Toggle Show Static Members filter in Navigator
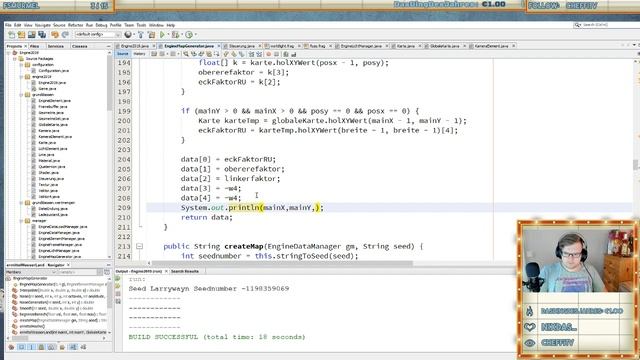 (31, 347)
